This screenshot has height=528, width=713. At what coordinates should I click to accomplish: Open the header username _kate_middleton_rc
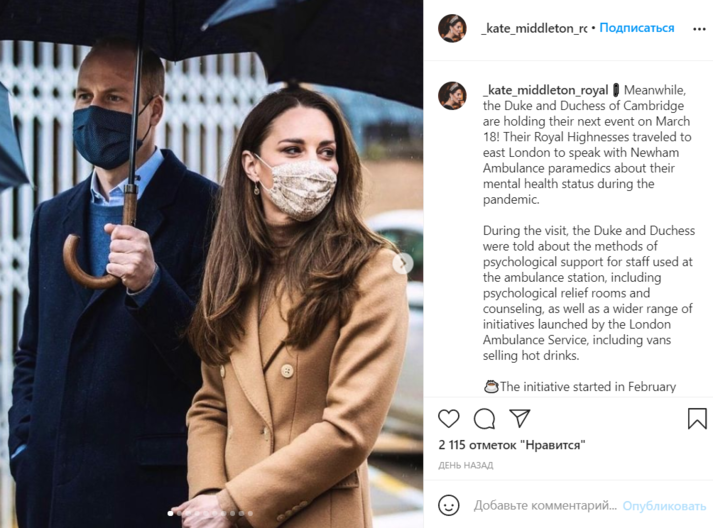point(535,28)
